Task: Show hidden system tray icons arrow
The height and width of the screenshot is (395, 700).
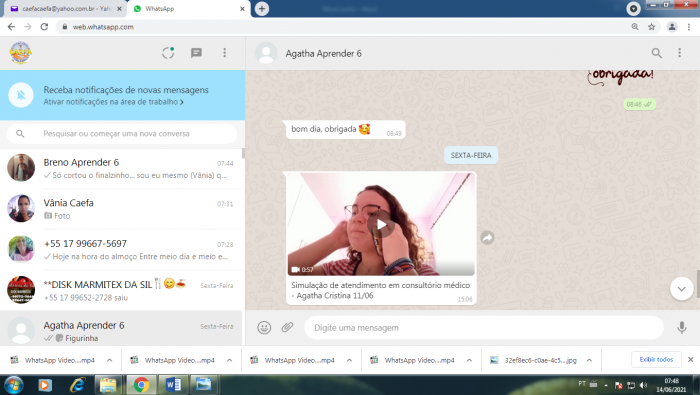Action: [606, 385]
